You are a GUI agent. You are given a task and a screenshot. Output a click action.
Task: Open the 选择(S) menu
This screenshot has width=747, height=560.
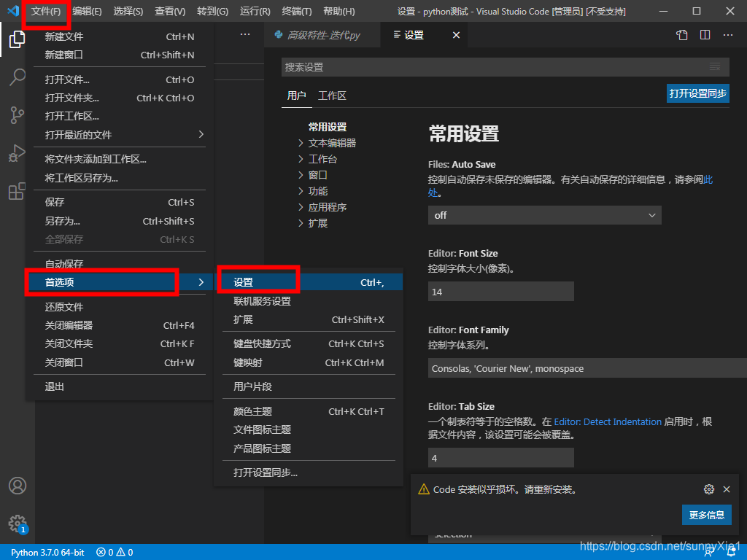(128, 11)
